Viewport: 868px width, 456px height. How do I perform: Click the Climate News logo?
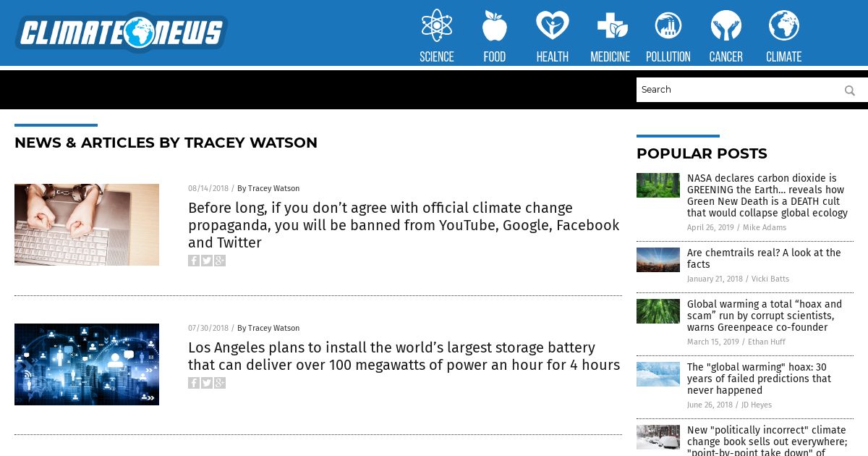(122, 33)
